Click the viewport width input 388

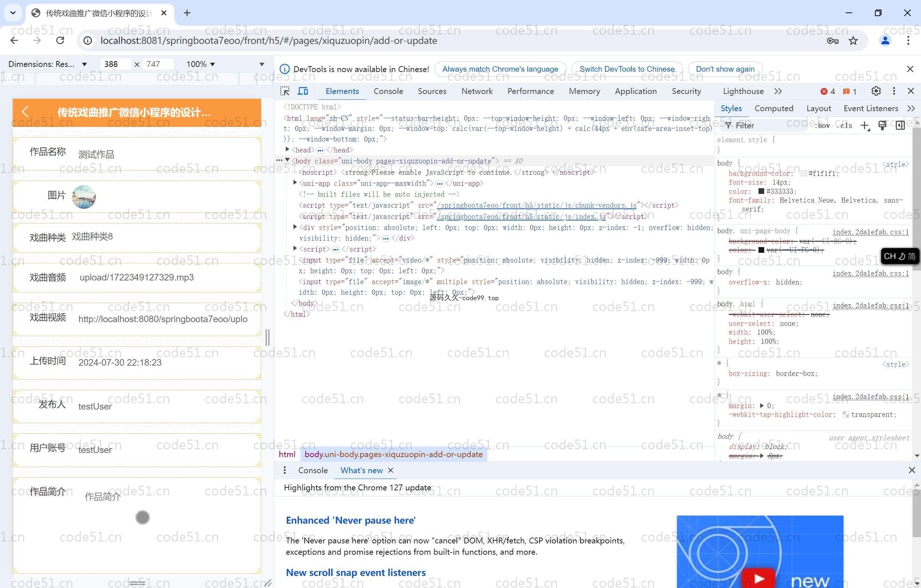115,64
